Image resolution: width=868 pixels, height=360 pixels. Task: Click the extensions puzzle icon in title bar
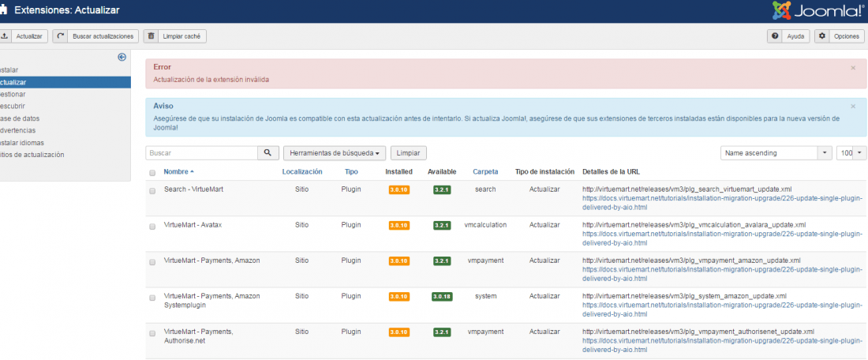(3, 10)
